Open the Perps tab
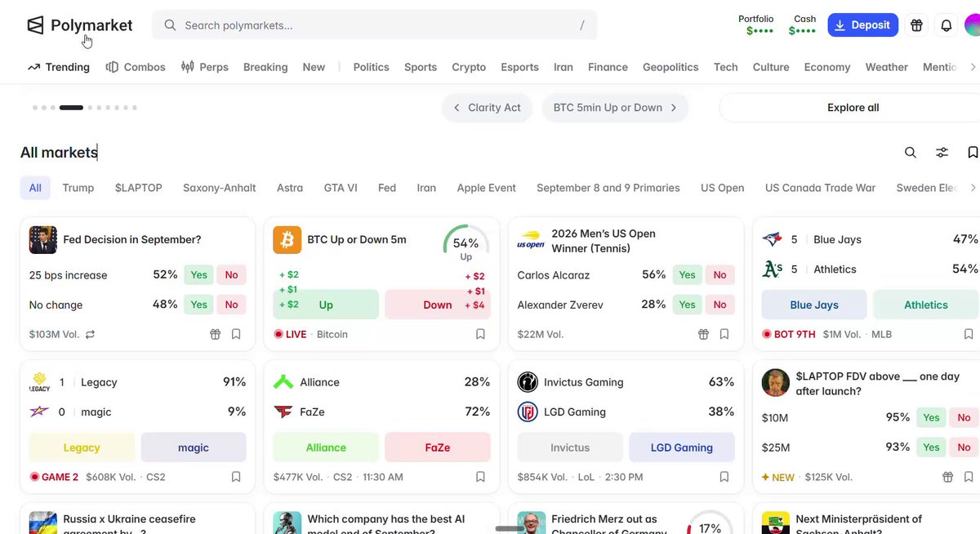 click(x=205, y=67)
